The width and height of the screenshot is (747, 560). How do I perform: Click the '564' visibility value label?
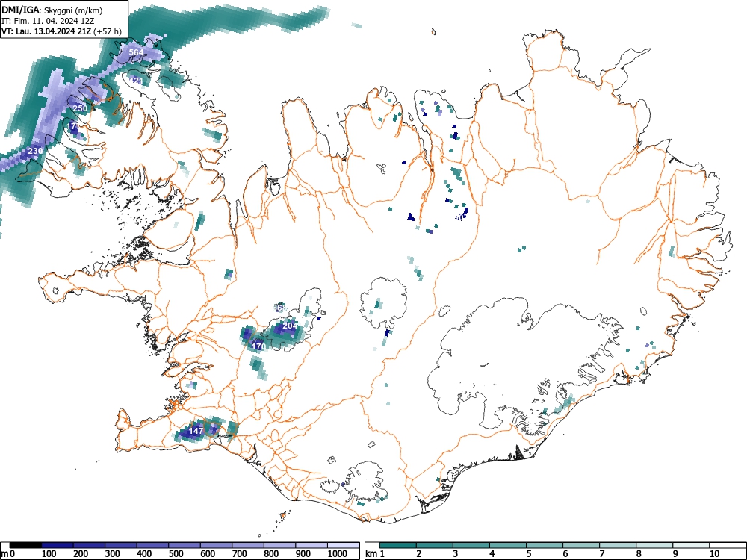coord(136,52)
